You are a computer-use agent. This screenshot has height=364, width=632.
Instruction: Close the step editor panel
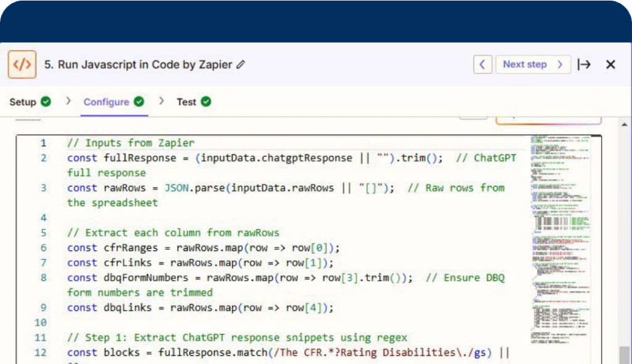coord(610,64)
